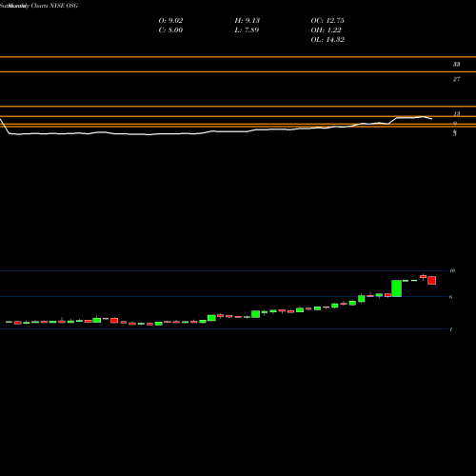This screenshot has height=476, width=476.
Task: Click the close value "C: 8.00"
Action: (170, 30)
